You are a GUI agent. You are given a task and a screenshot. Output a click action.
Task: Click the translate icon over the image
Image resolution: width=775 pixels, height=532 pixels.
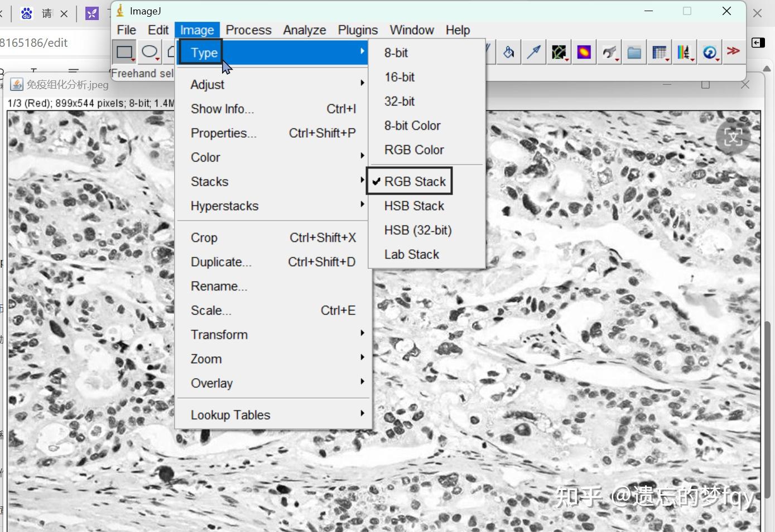733,137
